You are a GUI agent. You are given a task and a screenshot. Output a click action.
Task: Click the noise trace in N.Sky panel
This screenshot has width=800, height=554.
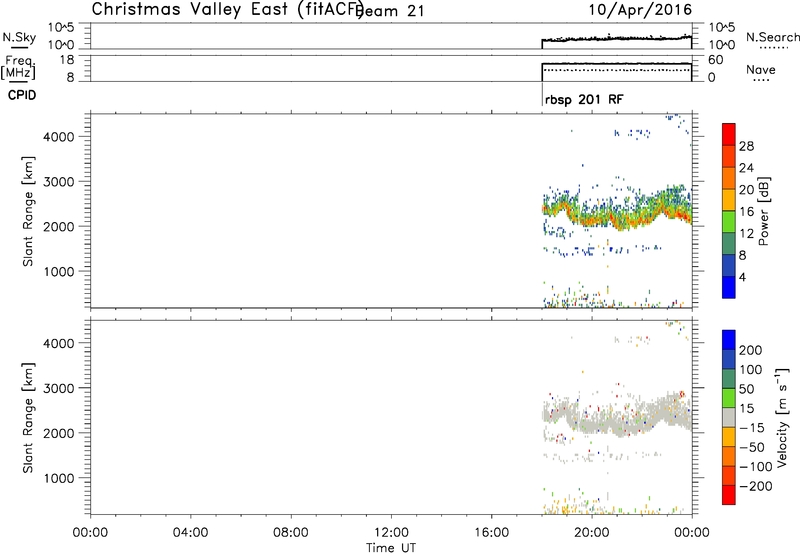point(616,39)
